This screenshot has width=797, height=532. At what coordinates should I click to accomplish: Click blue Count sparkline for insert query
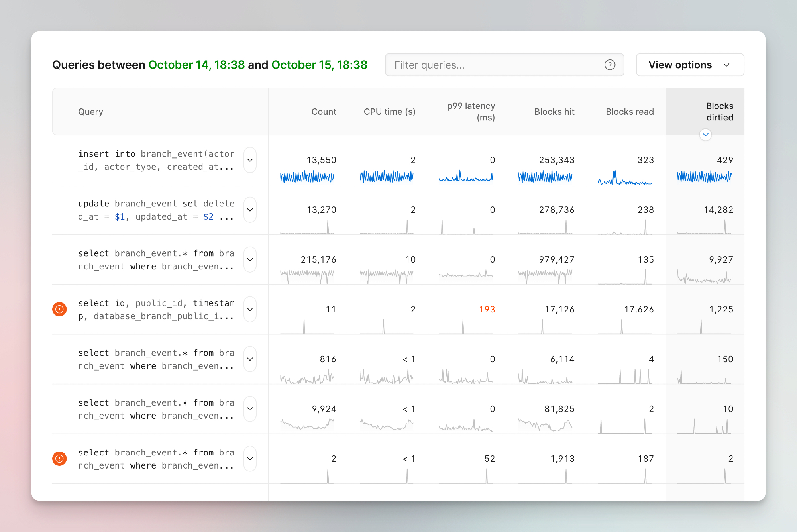[x=307, y=177]
